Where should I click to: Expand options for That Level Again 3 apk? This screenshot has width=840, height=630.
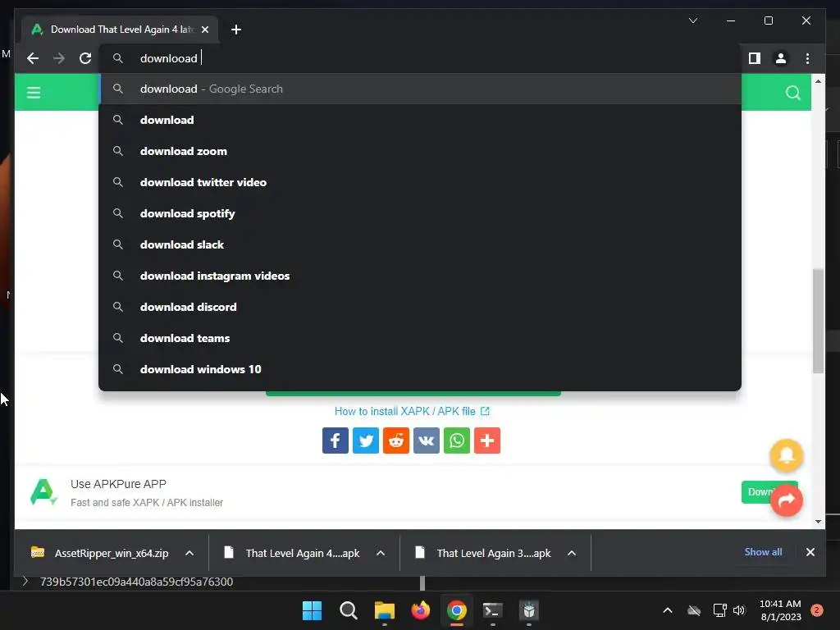[x=572, y=553]
